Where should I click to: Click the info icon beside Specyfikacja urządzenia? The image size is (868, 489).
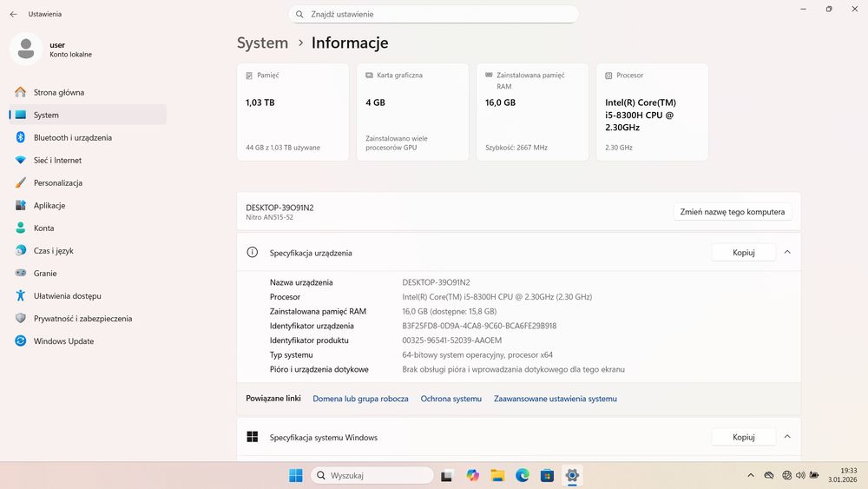point(253,253)
